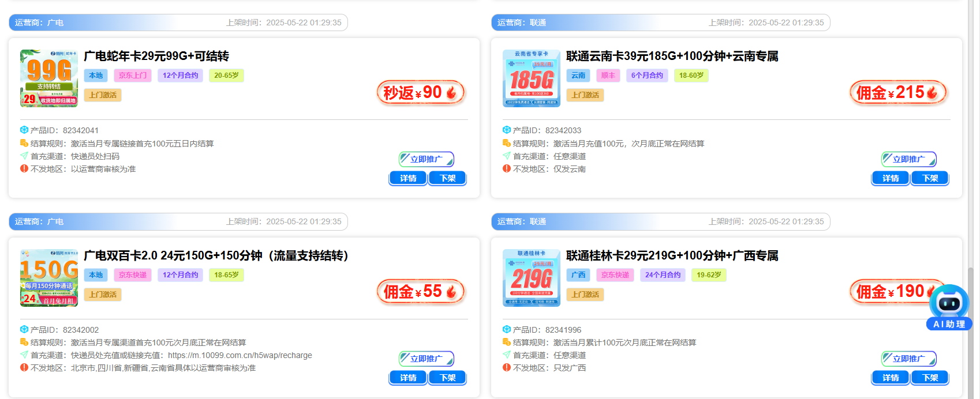Viewport: 980px width, 399px height.
Task: Open the m.10099.com.cn recharge URL
Action: pos(240,355)
